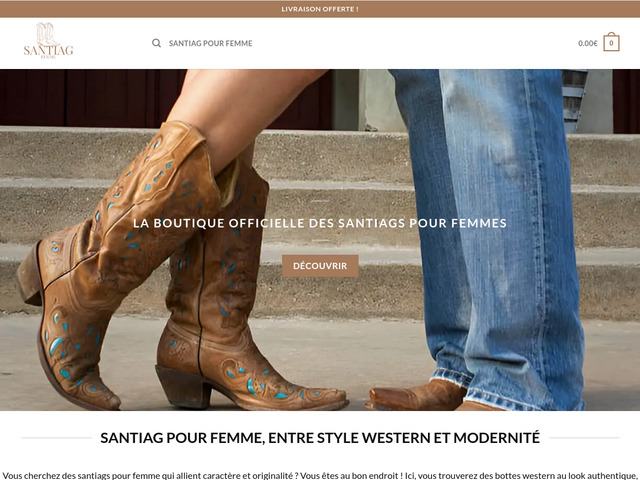Click the paragraph starting Vous cherchez des santiags
Viewport: 640px width, 480px height.
click(x=320, y=476)
